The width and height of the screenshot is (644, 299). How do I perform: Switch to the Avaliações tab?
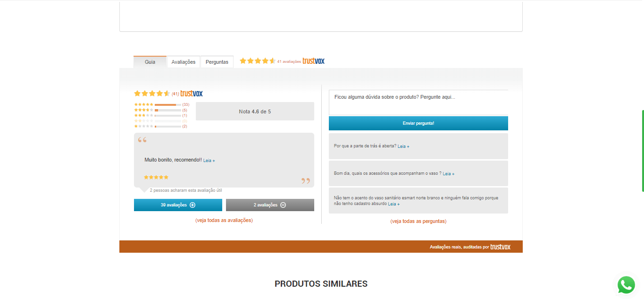[184, 62]
